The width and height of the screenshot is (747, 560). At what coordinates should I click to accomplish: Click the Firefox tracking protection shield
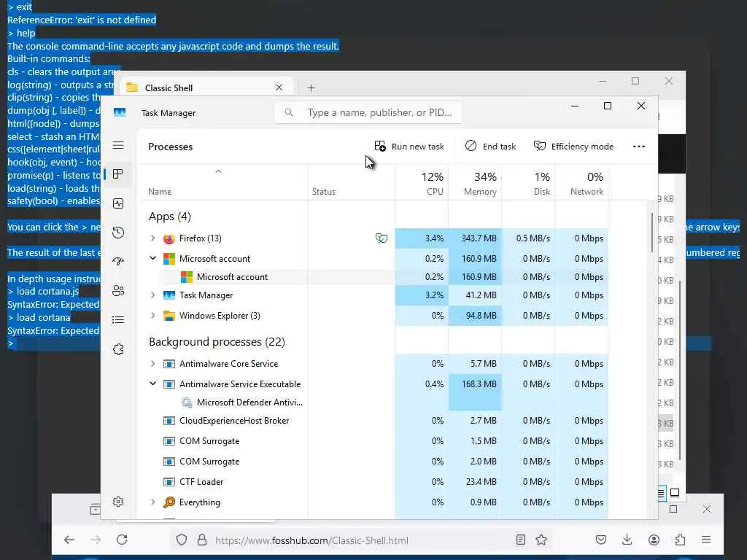182,540
